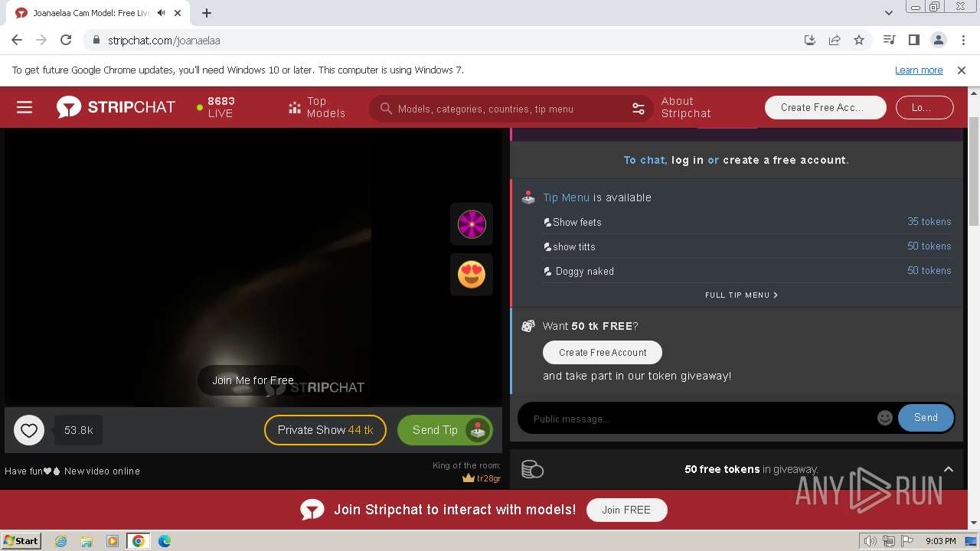Click the joystick Tip Menu icon
The image size is (980, 551).
528,197
